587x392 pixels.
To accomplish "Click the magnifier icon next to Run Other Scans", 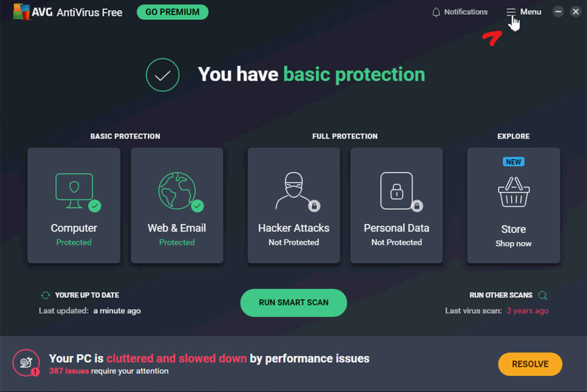I will point(543,295).
